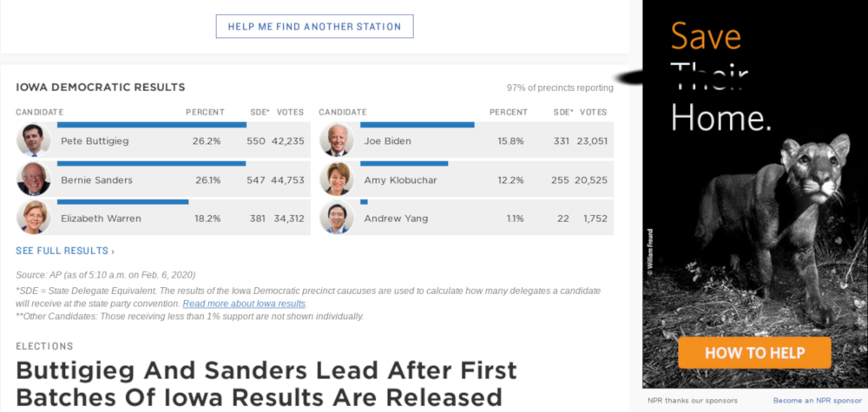This screenshot has height=412, width=868.
Task: Click Pete Buttigieg's candidate photo
Action: [33, 141]
